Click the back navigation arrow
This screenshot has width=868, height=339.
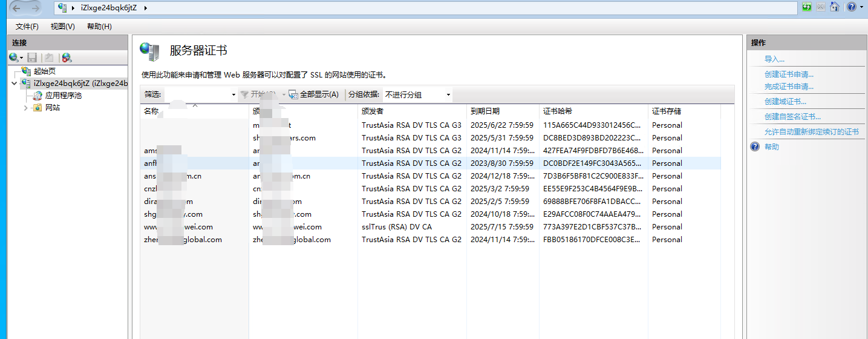coord(16,8)
